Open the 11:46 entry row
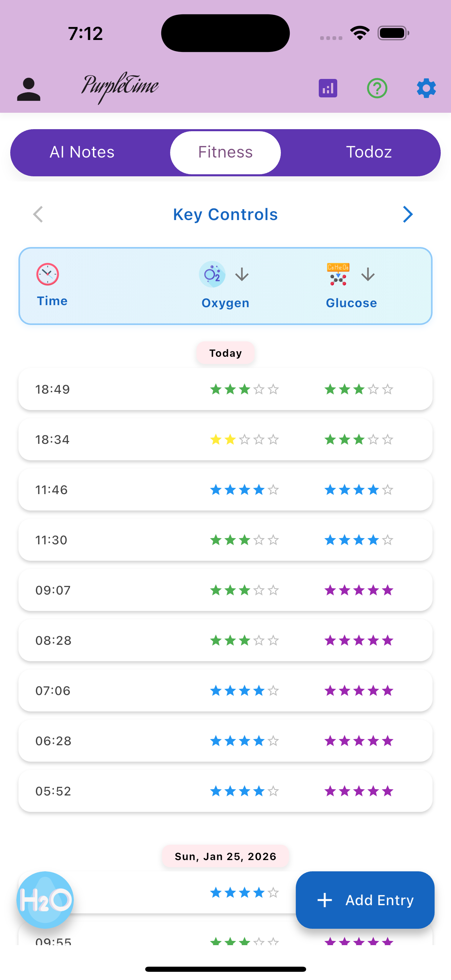The height and width of the screenshot is (980, 451). (x=225, y=490)
